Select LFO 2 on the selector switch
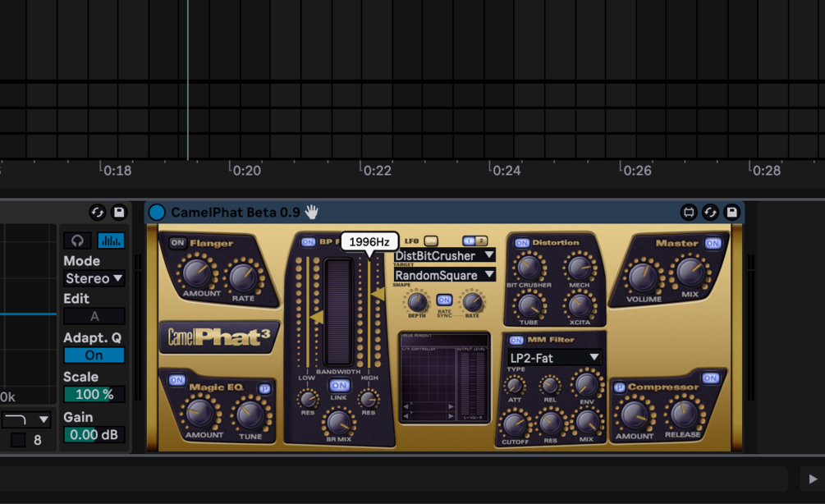The width and height of the screenshot is (825, 504). pyautogui.click(x=481, y=241)
